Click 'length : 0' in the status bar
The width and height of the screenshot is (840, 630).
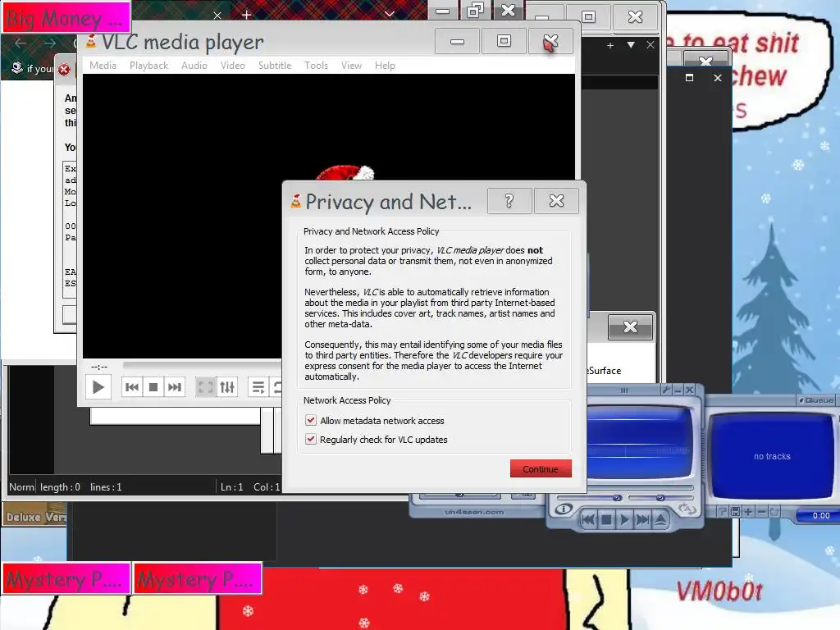[x=60, y=487]
